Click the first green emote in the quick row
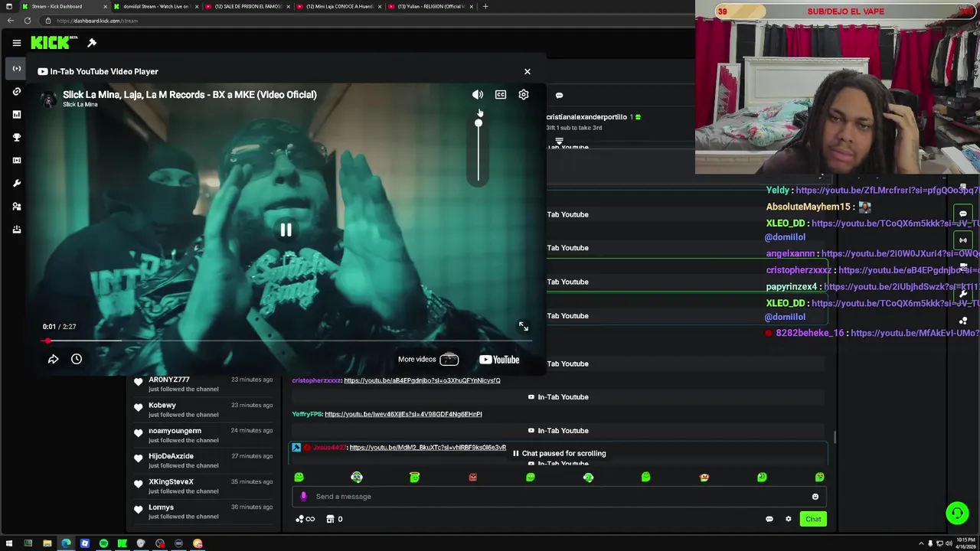This screenshot has width=980, height=551. [299, 477]
